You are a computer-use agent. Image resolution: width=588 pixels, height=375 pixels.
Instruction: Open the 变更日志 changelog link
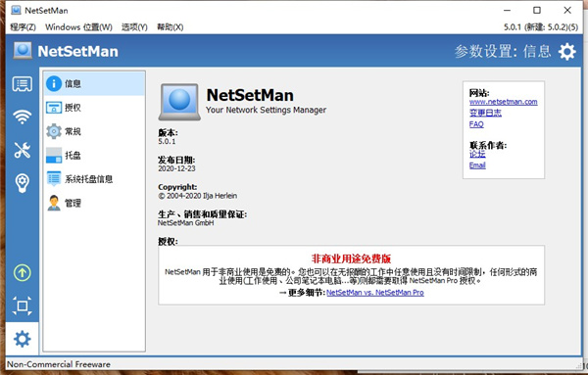[485, 113]
